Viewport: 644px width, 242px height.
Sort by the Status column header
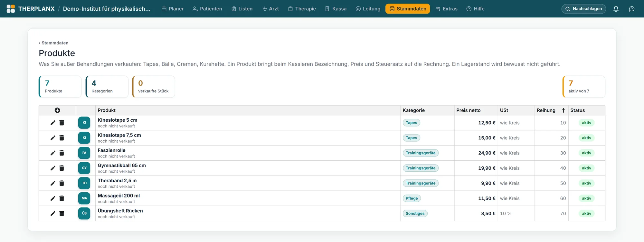coord(587,110)
